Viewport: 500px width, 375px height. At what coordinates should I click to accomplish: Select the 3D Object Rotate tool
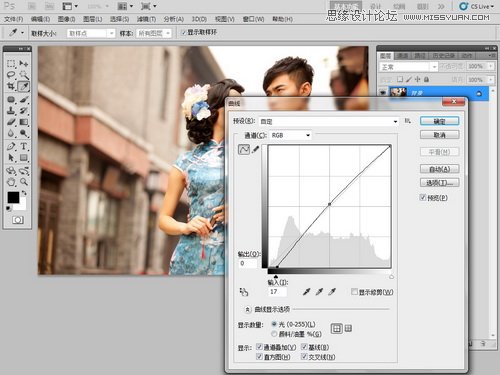11,171
